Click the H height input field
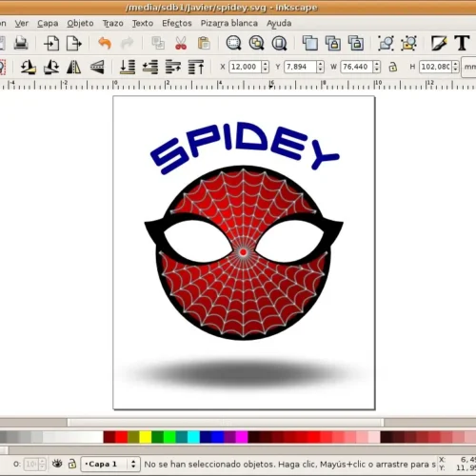 436,67
